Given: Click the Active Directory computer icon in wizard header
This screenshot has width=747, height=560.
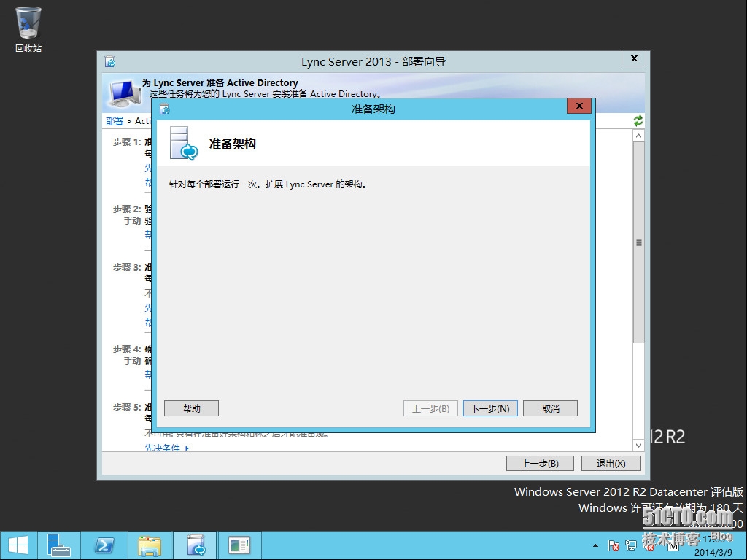Looking at the screenshot, I should tap(124, 93).
